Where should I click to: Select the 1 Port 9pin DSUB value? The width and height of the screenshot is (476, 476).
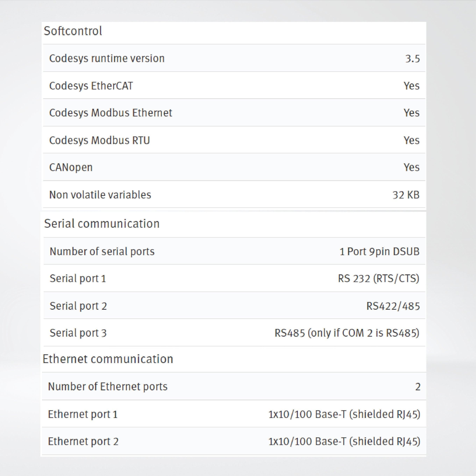click(379, 251)
